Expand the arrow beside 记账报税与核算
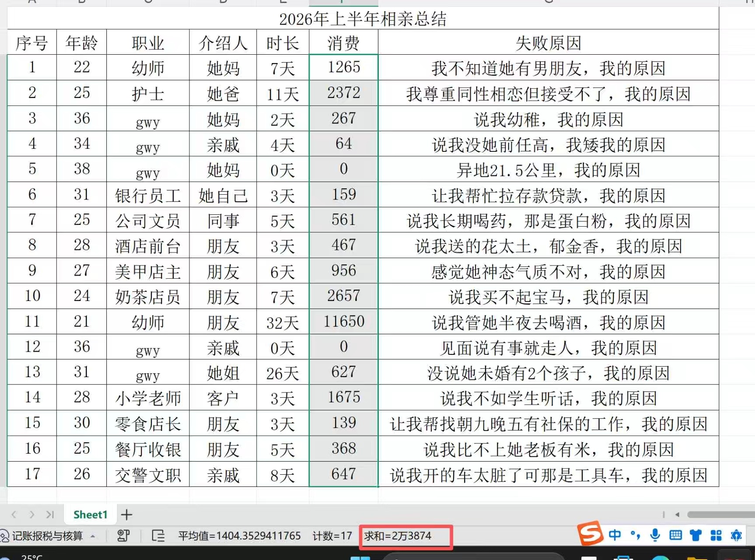 [93, 536]
